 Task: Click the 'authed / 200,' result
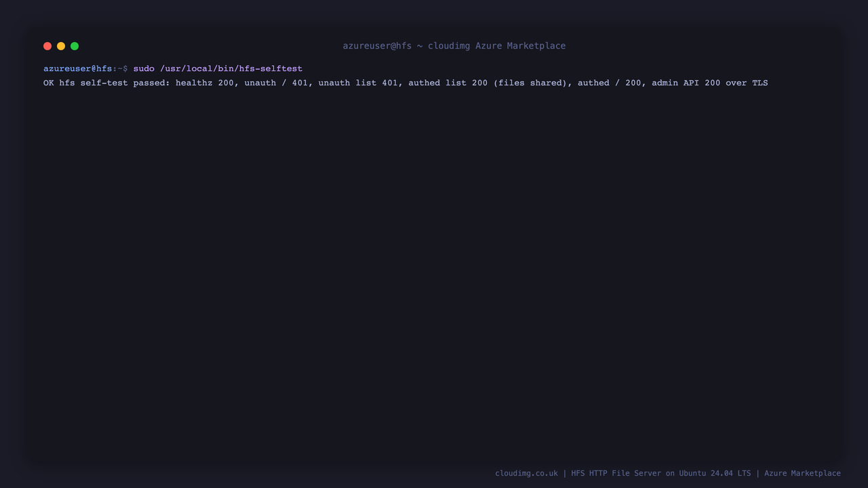pyautogui.click(x=612, y=83)
